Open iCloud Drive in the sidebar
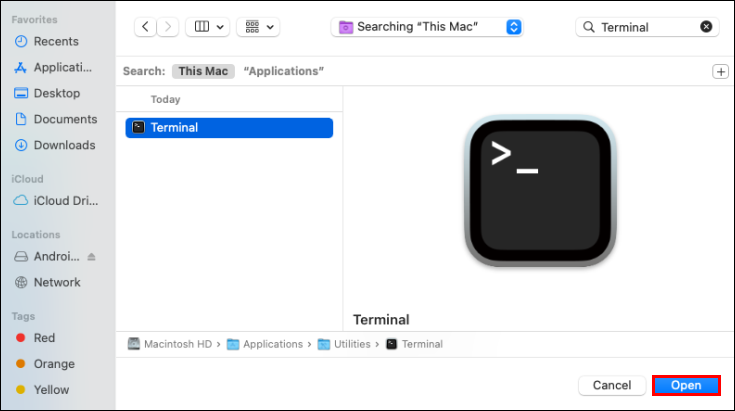The height and width of the screenshot is (411, 735). (x=56, y=201)
